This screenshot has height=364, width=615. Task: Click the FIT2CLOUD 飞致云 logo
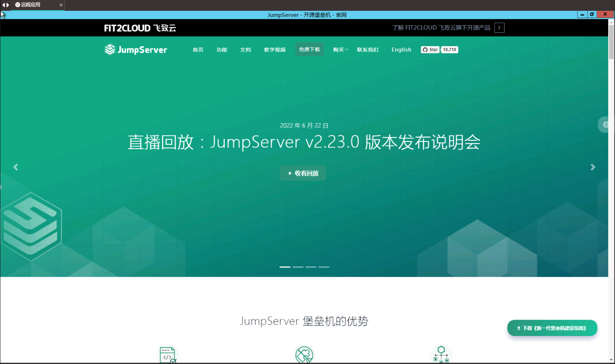click(140, 28)
